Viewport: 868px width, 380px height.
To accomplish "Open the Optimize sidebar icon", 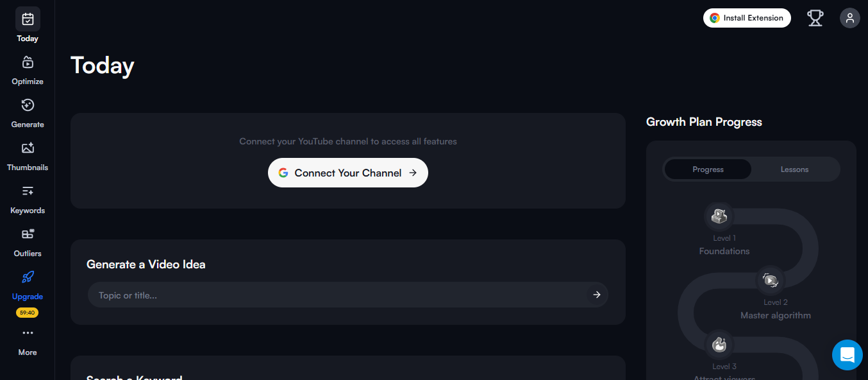I will [28, 62].
